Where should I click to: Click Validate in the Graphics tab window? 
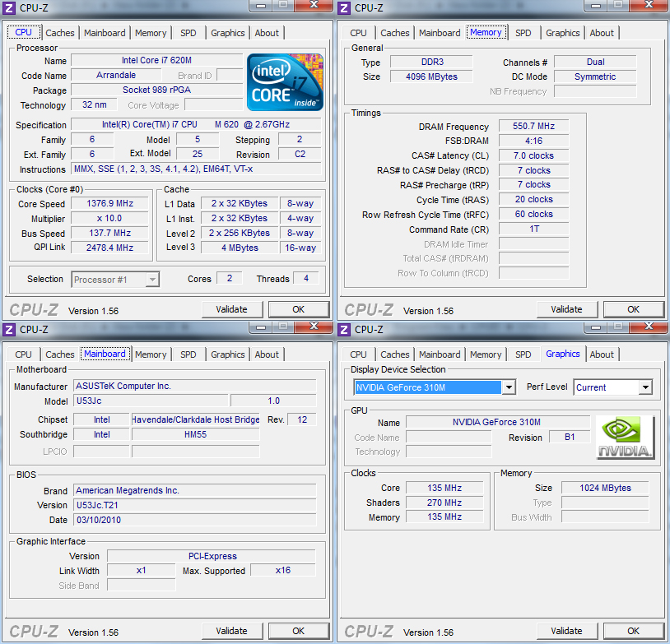point(566,631)
